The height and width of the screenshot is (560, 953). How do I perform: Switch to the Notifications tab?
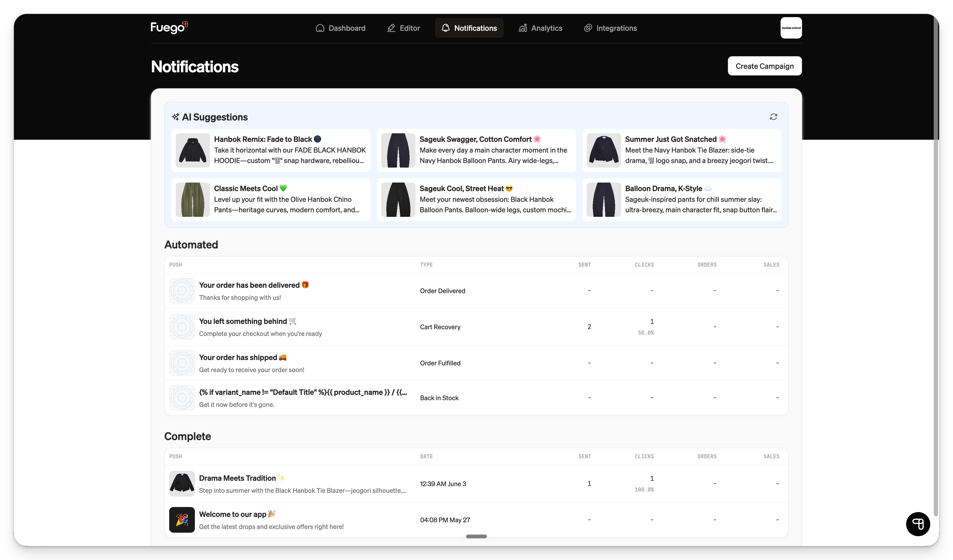pos(469,28)
